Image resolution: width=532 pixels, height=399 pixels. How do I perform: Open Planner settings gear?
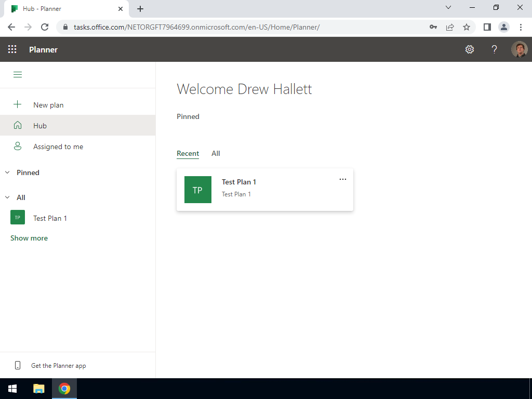(x=470, y=49)
